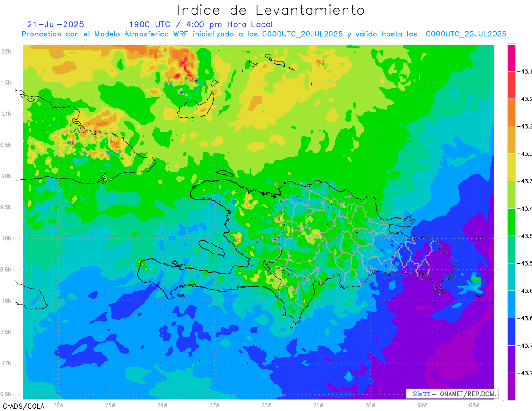This screenshot has width=532, height=411.
Task: Click the bottom purple segment of the color bar
Action: click(511, 387)
